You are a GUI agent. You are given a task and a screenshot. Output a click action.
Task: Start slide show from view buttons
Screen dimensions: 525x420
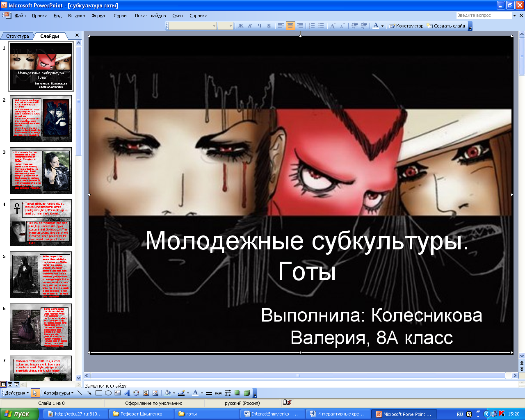(x=17, y=384)
